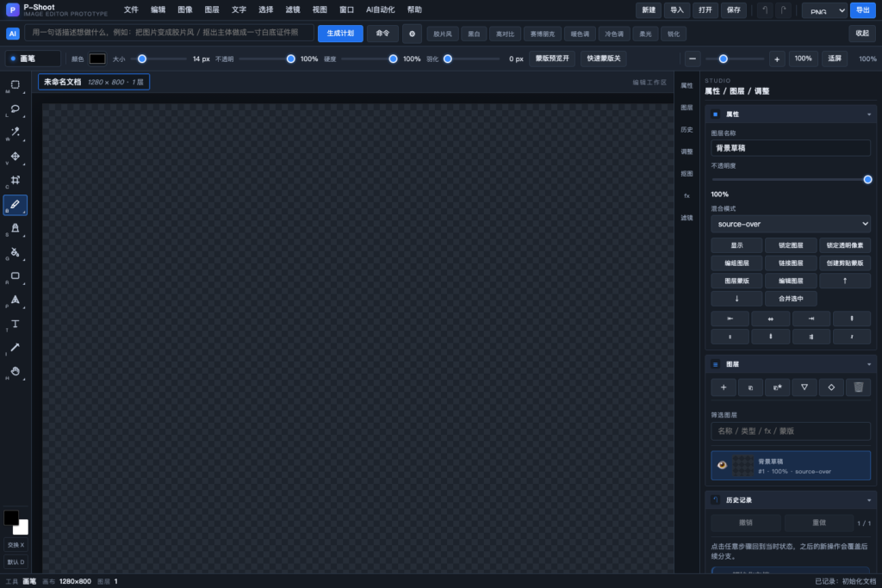Screen dimensions: 882x588
Task: Click 交换 X to swap foreground and background colors
Action: (x=16, y=545)
